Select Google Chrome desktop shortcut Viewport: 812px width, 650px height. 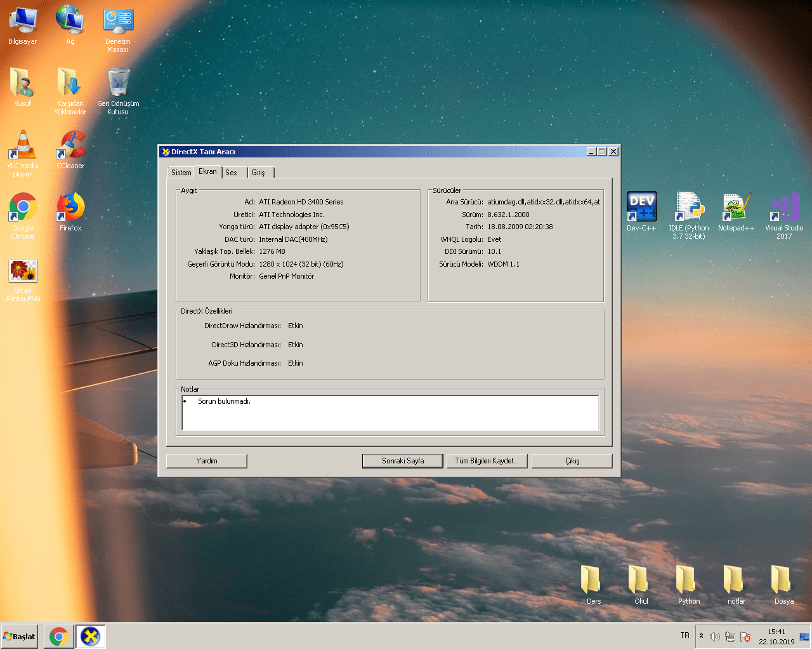pyautogui.click(x=23, y=215)
